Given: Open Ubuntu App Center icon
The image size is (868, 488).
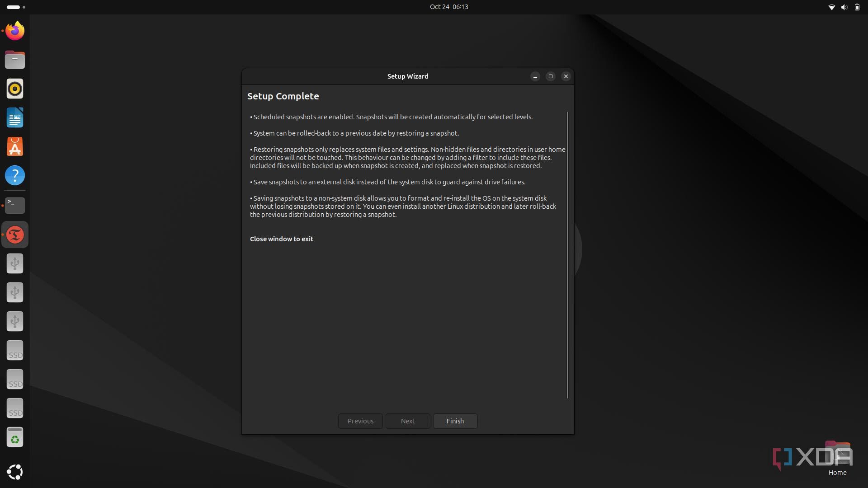Looking at the screenshot, I should 15,146.
